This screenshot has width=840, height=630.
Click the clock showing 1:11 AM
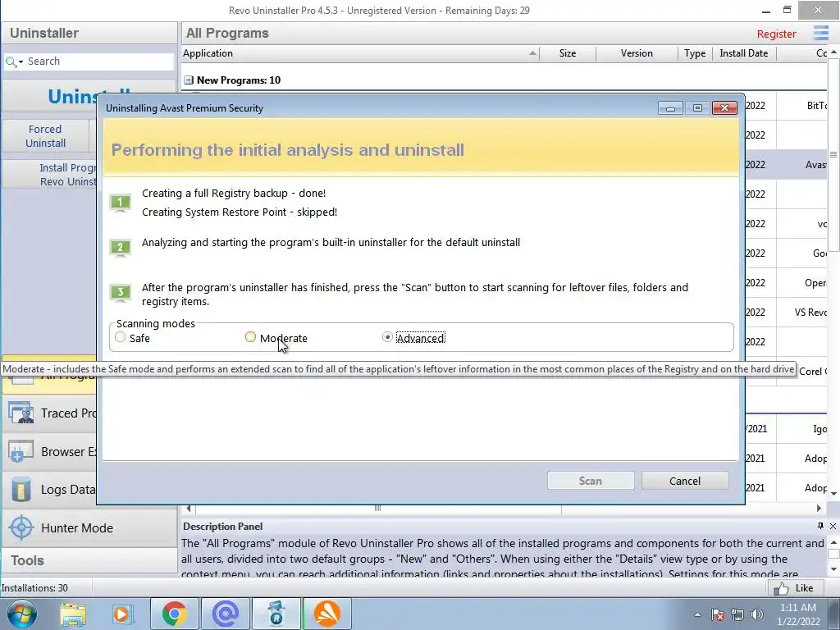(798, 614)
